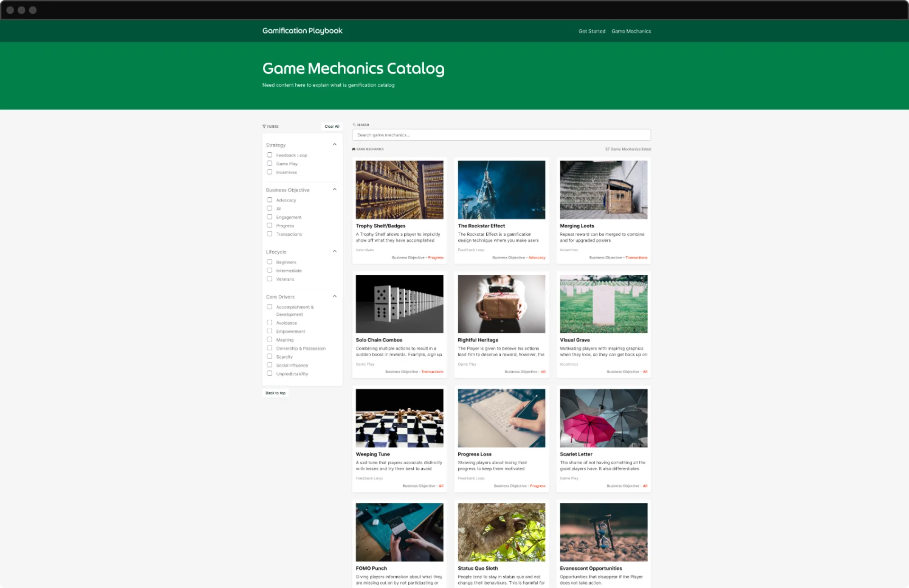Open the Scarlet Letter umbrella thumbnail
Image resolution: width=909 pixels, height=588 pixels.
click(x=604, y=418)
